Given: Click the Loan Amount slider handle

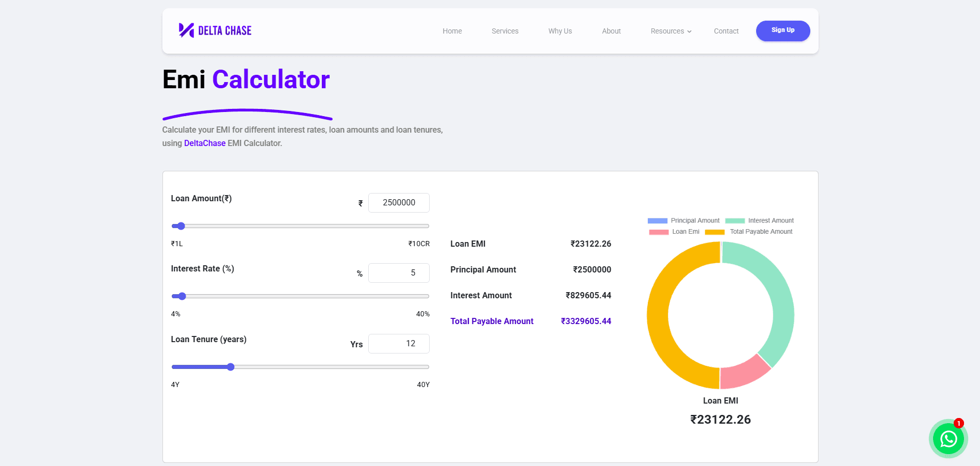Looking at the screenshot, I should click(x=181, y=226).
